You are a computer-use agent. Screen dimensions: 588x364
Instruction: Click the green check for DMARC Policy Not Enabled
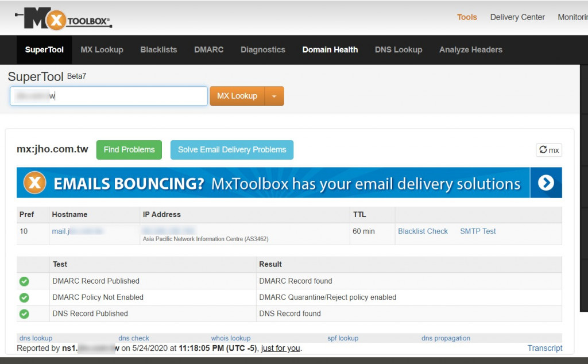pyautogui.click(x=24, y=297)
